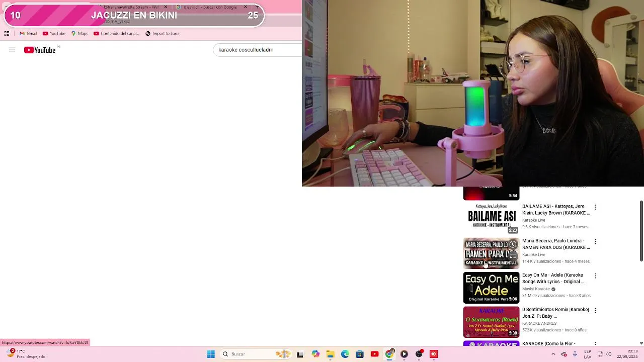The width and height of the screenshot is (644, 362).
Task: Open a new browser tab
Action: (x=257, y=7)
